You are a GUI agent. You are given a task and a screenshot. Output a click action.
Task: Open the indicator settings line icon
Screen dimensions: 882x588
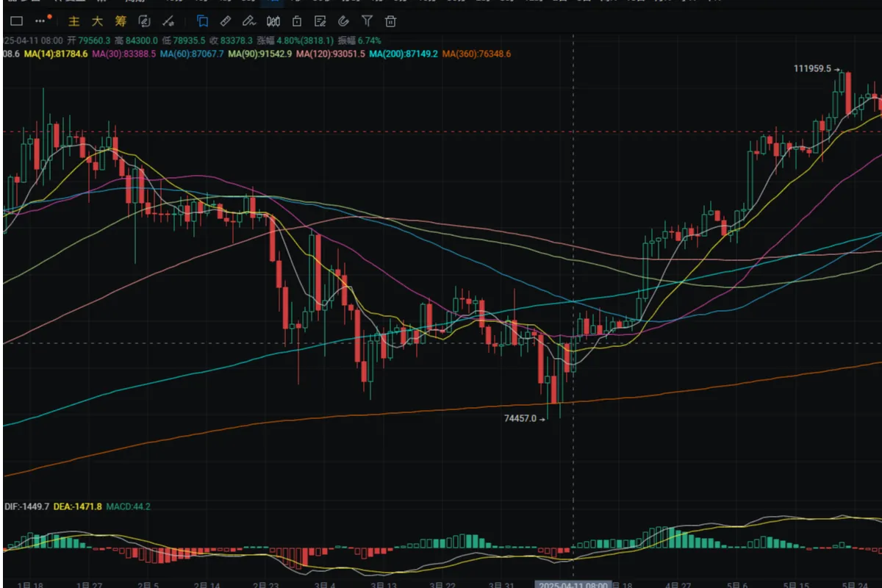pyautogui.click(x=168, y=21)
